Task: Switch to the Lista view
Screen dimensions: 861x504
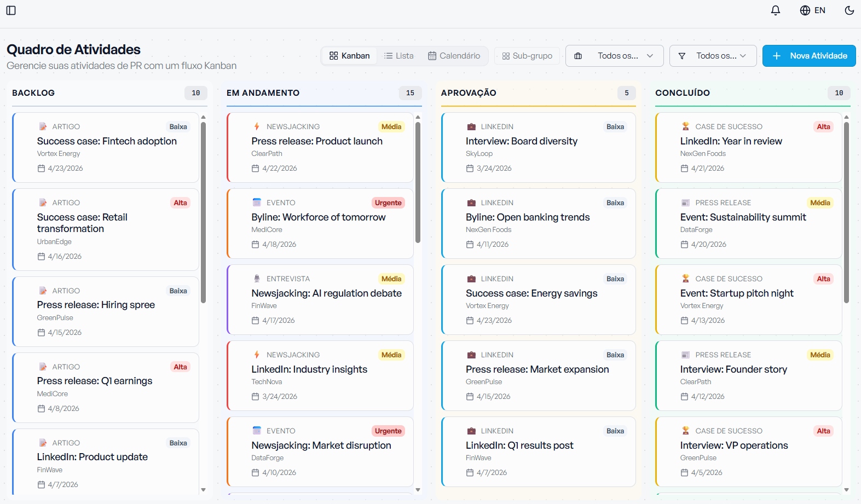Action: [x=398, y=56]
